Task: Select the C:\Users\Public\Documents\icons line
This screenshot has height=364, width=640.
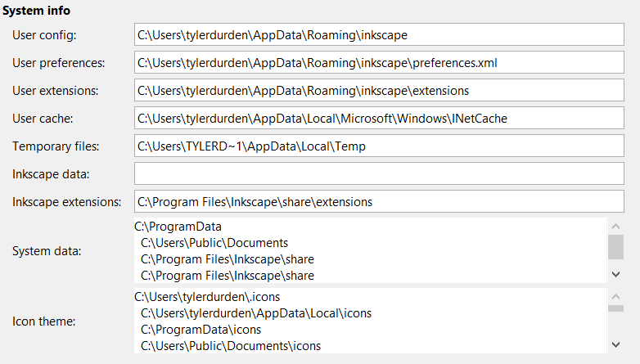Action: point(231,346)
